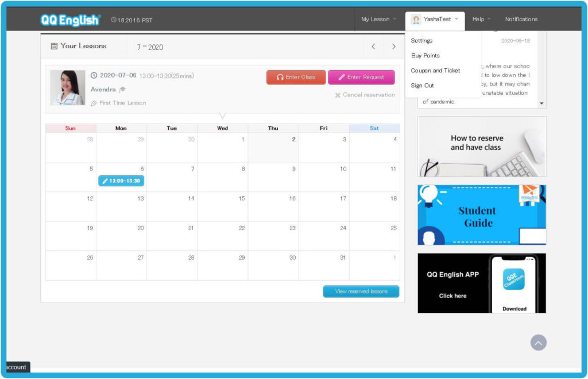
Task: Click the View reserved lessons button
Action: click(x=361, y=292)
